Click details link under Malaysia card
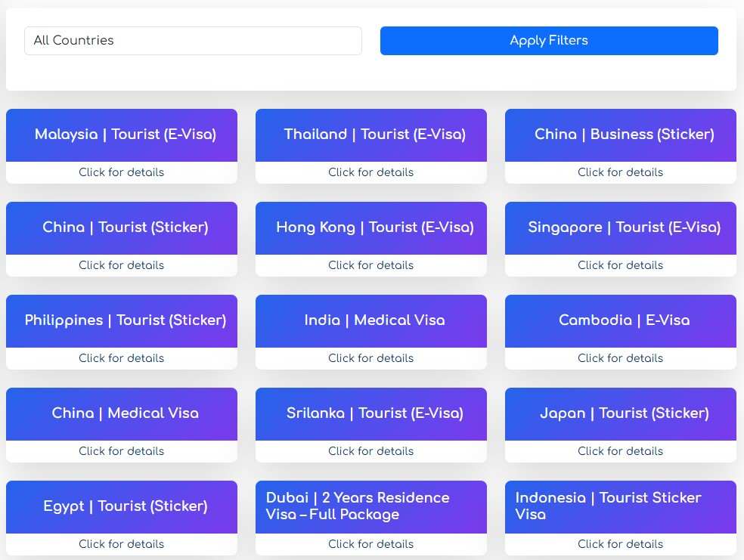The image size is (744, 560). pyautogui.click(x=122, y=172)
